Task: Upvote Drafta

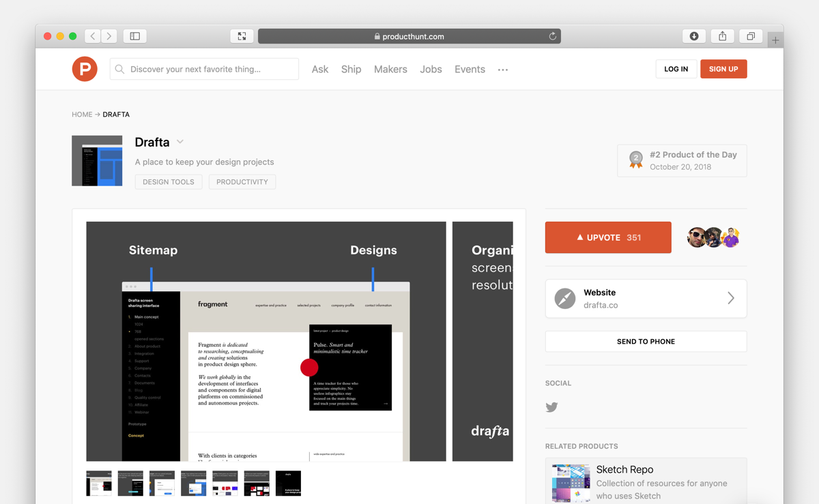Action: tap(607, 237)
